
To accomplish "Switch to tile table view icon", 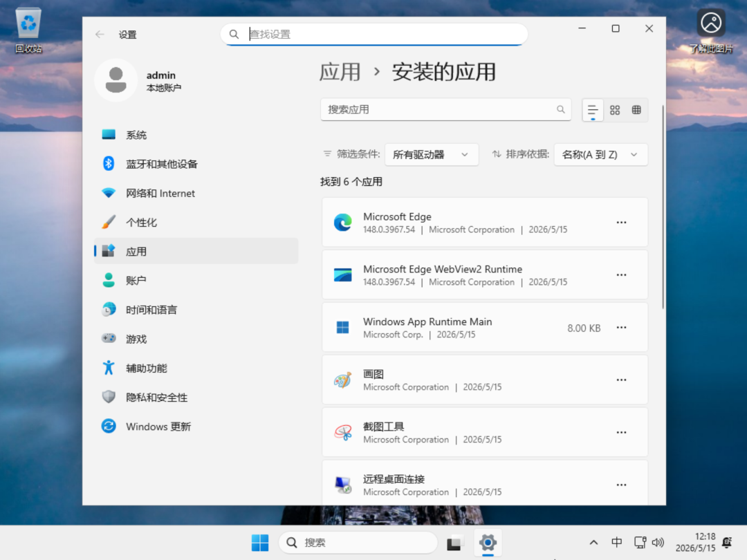I will coord(636,110).
